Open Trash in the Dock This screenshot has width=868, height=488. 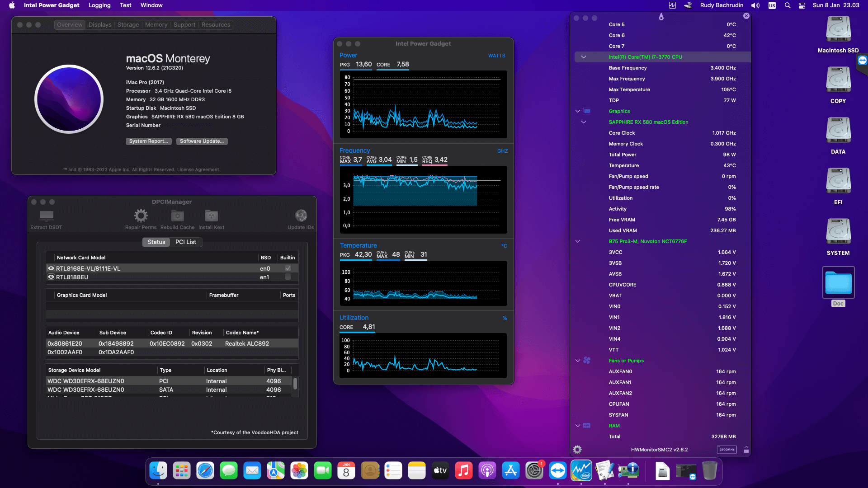point(710,471)
